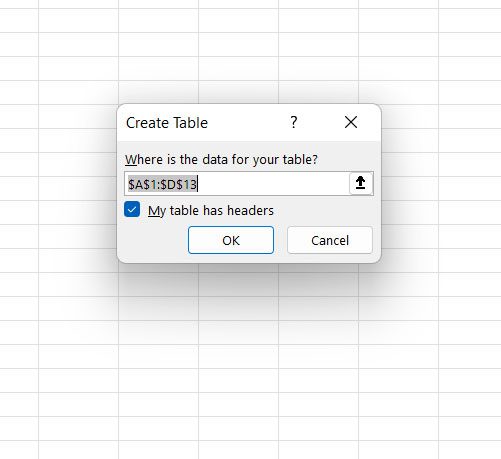The image size is (501, 459).
Task: Open Help with the question mark icon
Action: [293, 122]
